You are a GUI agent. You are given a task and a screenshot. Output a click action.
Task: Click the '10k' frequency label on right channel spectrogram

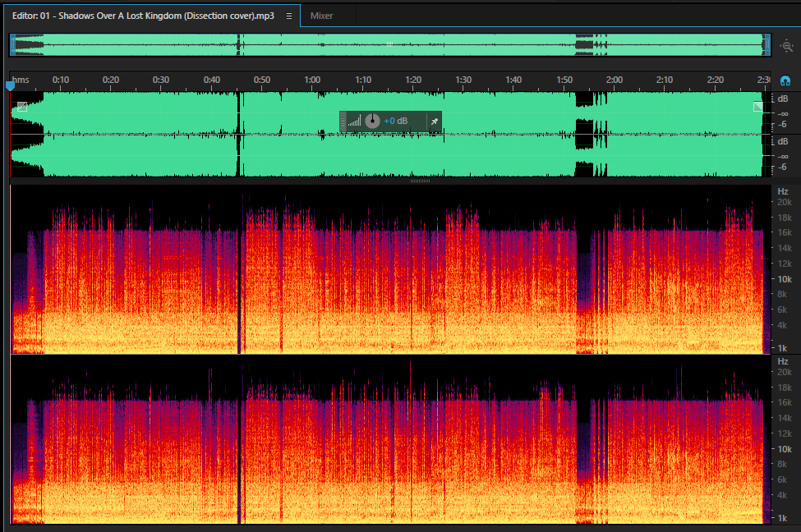point(785,449)
